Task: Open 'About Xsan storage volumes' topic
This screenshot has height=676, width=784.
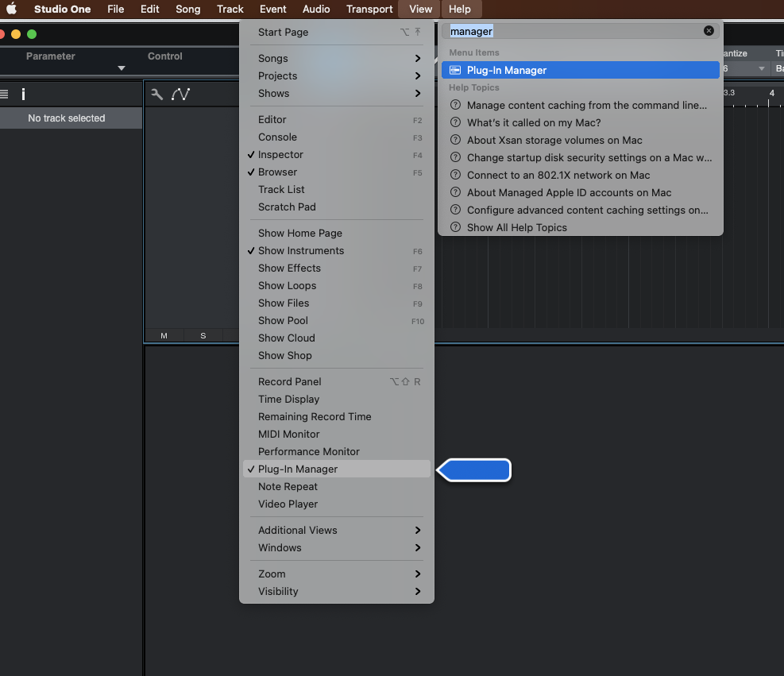Action: pos(581,140)
